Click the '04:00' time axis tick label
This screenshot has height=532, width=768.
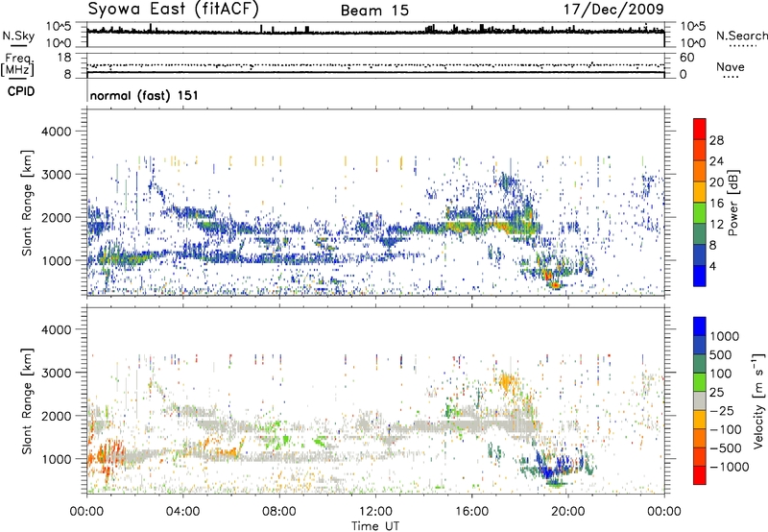point(182,512)
